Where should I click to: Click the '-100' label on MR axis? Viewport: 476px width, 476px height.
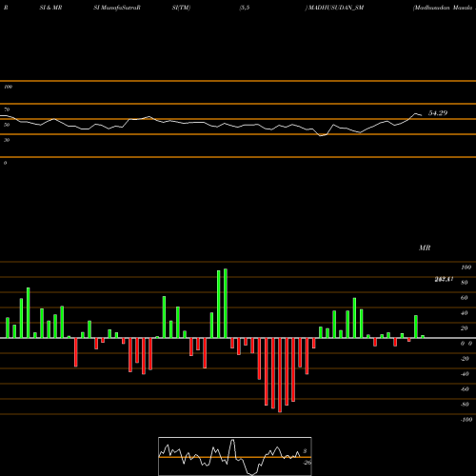466,420
